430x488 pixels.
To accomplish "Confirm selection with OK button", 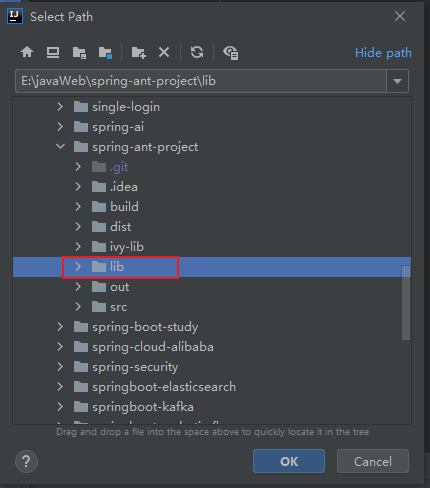I will (289, 461).
